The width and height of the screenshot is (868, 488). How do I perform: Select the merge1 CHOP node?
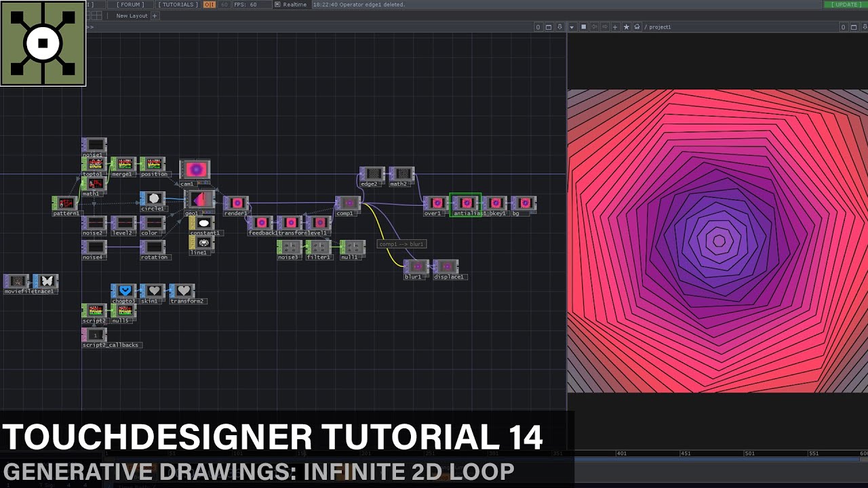coord(123,164)
